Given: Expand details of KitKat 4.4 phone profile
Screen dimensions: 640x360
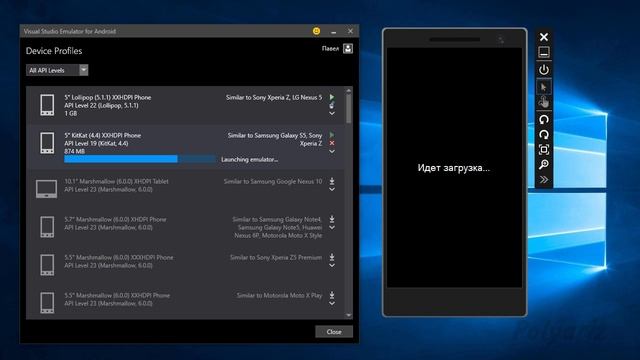Looking at the screenshot, I should click(x=332, y=151).
